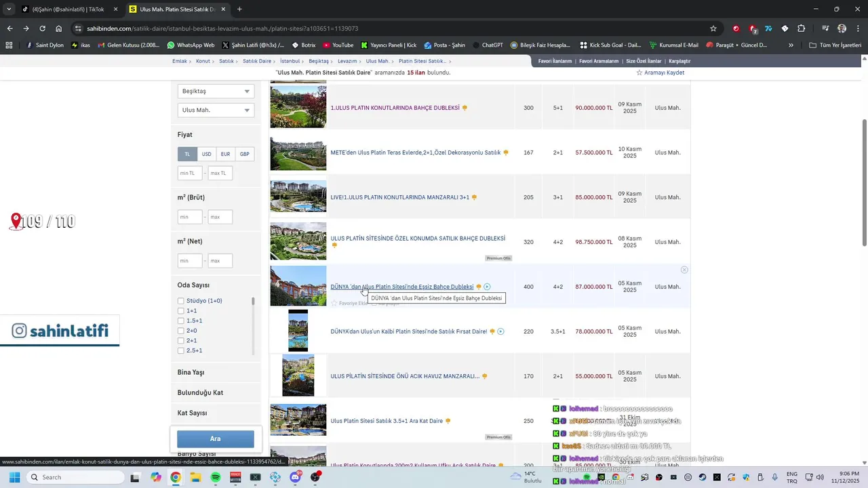
Task: Open File Explorer from taskbar
Action: 195,477
